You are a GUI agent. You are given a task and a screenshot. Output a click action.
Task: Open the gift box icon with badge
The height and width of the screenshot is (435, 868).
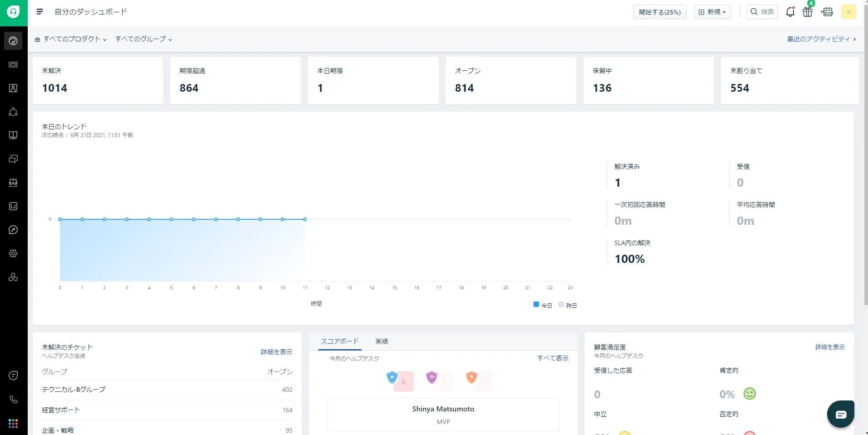(x=808, y=12)
